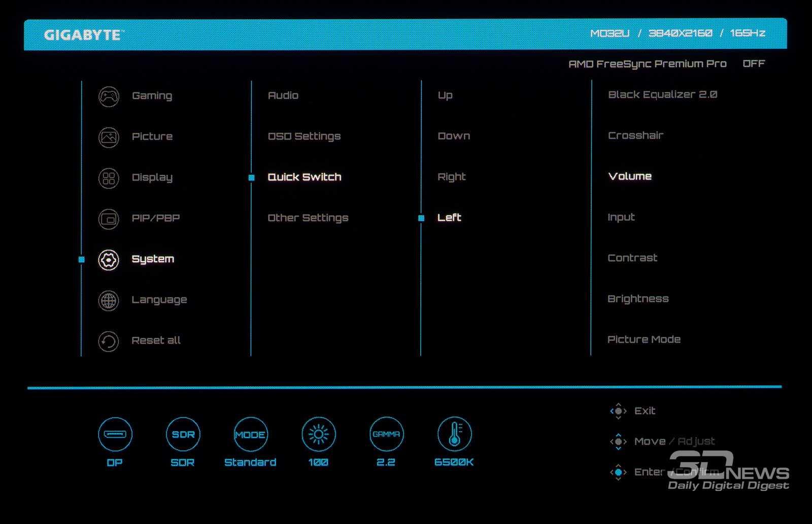Click AMD FreeSync Premium Pro label

(x=648, y=64)
